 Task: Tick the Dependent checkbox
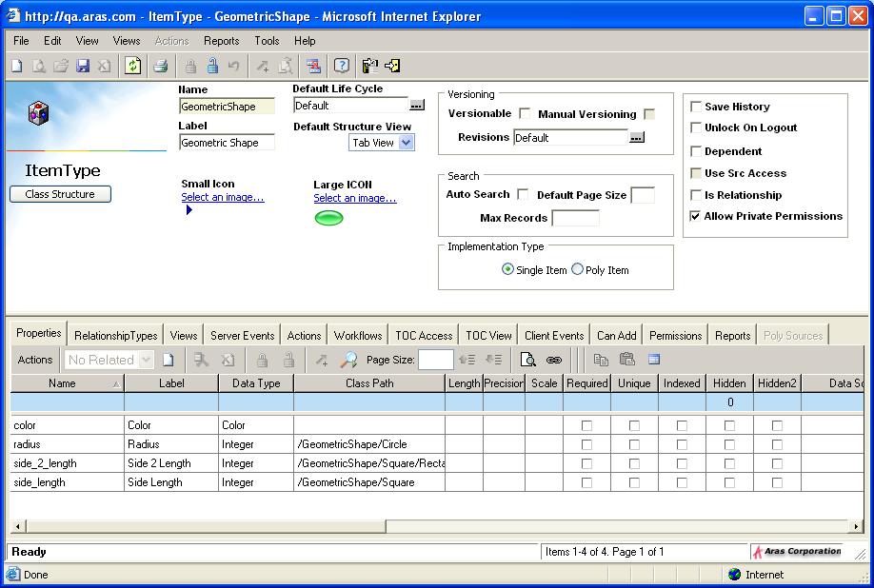(x=696, y=151)
